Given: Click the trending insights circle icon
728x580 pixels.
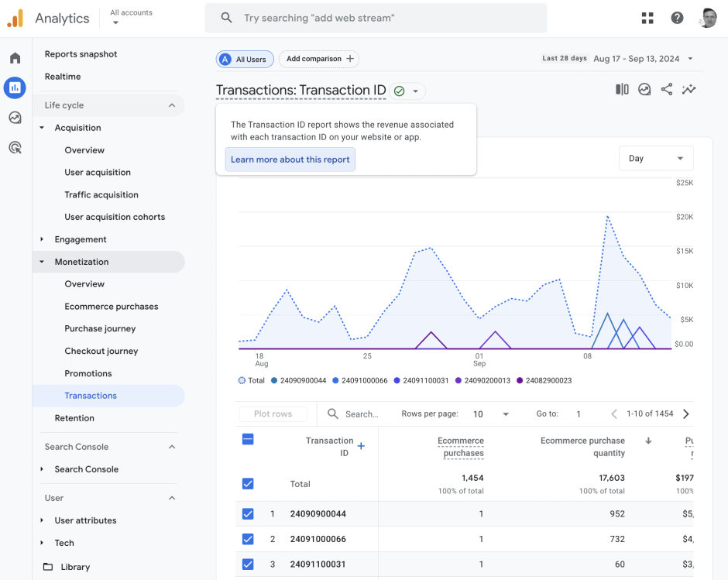Looking at the screenshot, I should (644, 89).
